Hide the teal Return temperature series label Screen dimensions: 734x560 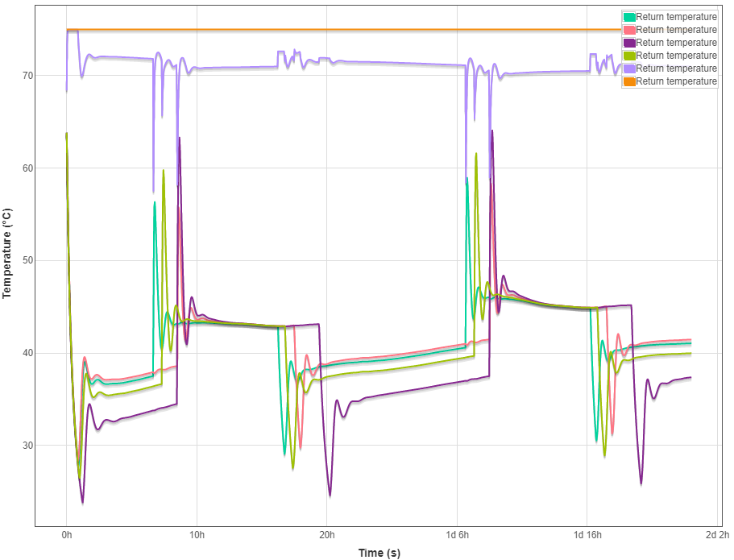pyautogui.click(x=676, y=17)
